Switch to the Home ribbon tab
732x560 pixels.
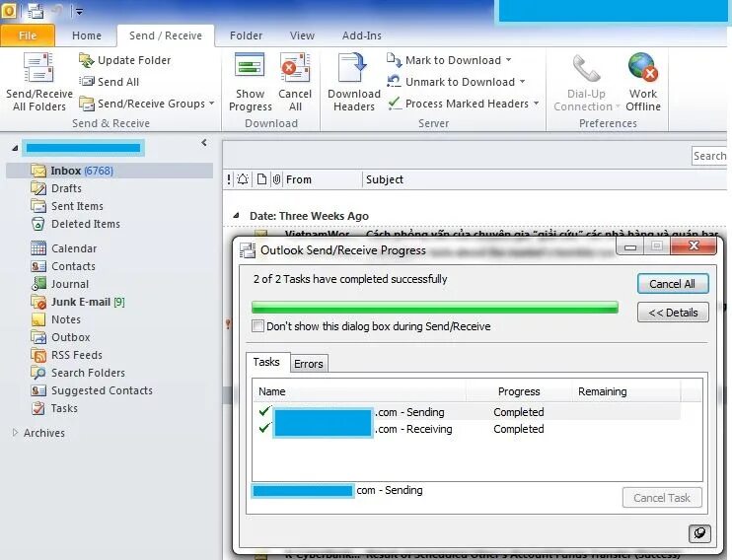point(87,35)
